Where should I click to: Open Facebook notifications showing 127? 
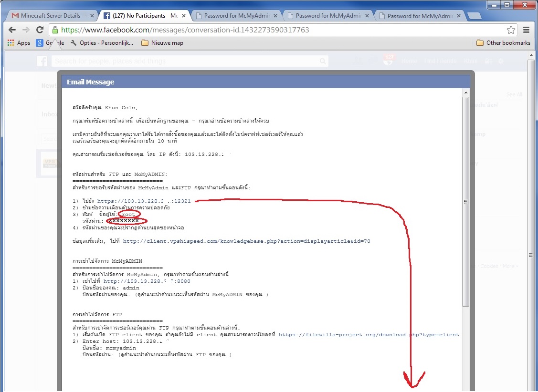pyautogui.click(x=389, y=60)
